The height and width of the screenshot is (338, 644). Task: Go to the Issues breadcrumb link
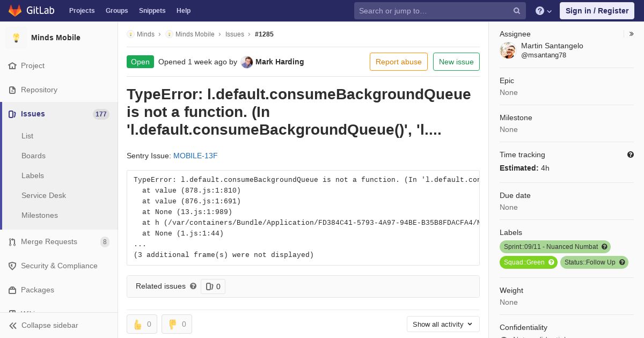tap(235, 34)
